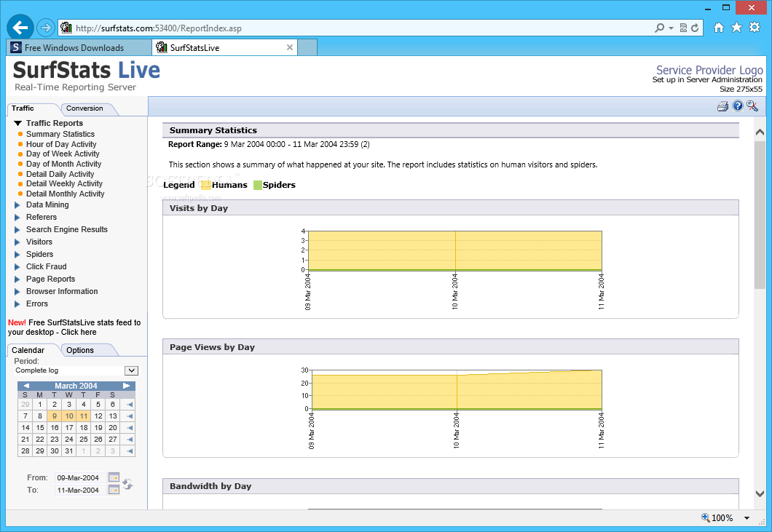Go to previous month in calendar
Viewport: 772px width, 532px height.
[x=26, y=386]
